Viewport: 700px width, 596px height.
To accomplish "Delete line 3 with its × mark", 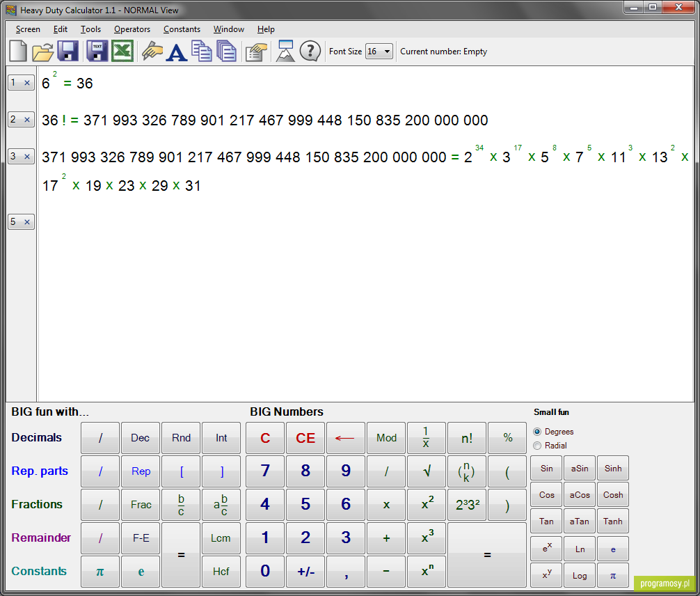I will point(26,157).
